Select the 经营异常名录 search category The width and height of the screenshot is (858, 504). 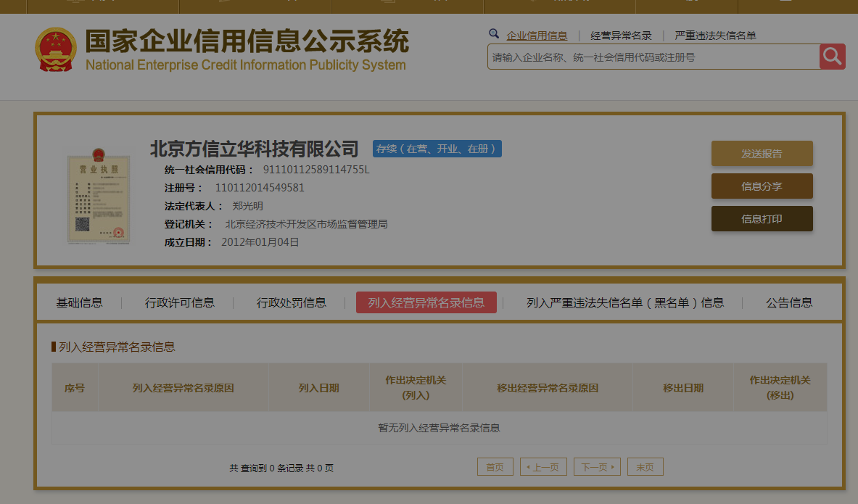[621, 36]
